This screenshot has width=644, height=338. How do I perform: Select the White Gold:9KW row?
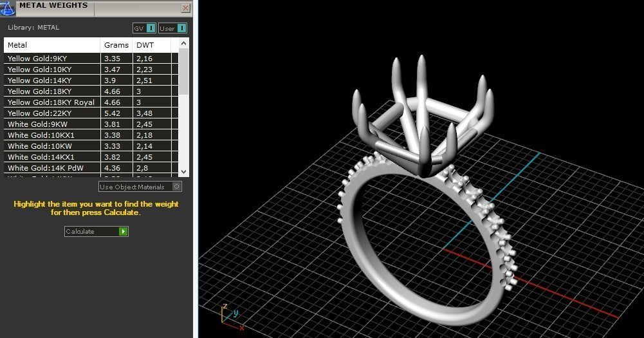point(91,124)
